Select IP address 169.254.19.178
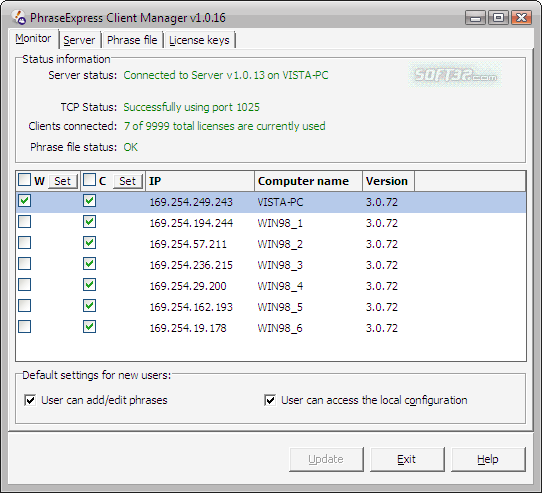Screen dimensions: 542x493 pos(188,328)
